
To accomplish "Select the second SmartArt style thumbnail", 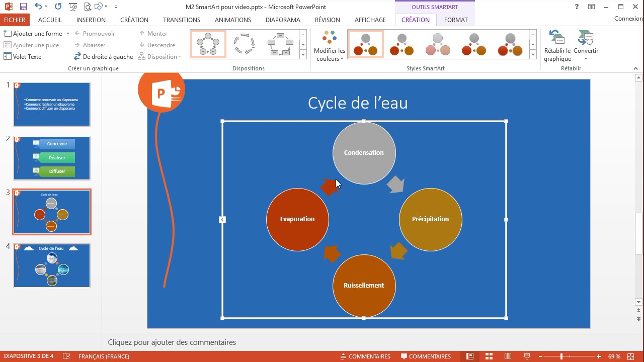I will [401, 44].
